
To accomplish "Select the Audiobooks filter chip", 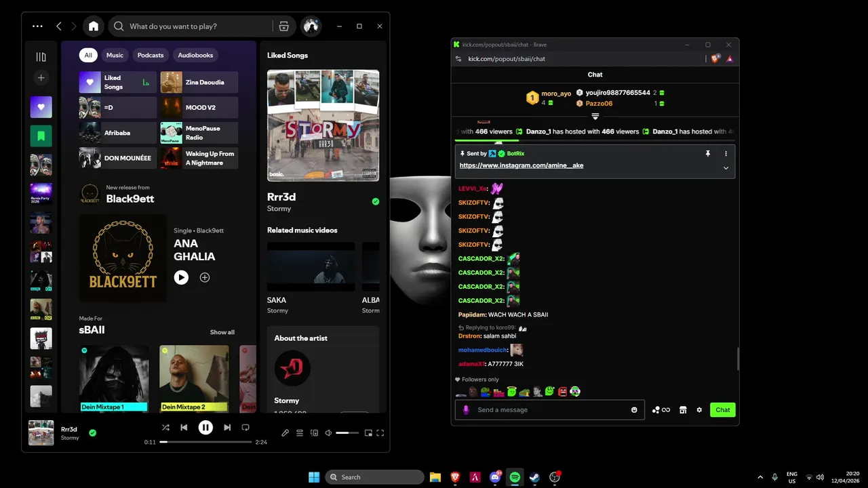I will [x=195, y=55].
